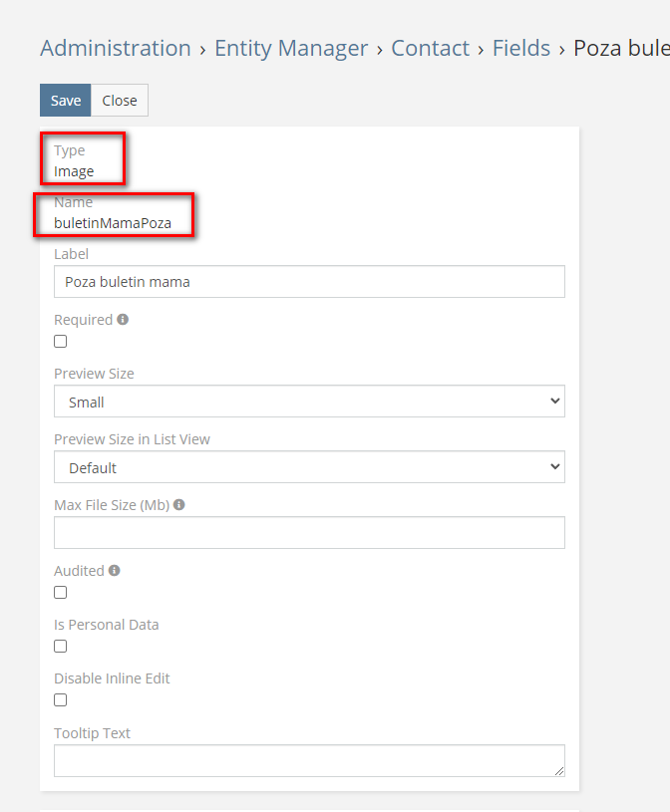
Task: Click the info icon next to Audited
Action: [115, 571]
